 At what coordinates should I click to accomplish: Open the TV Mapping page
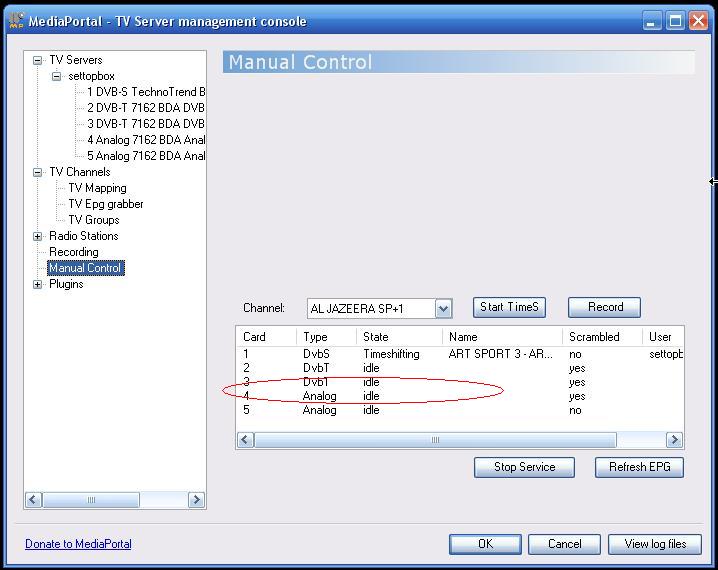(98, 188)
